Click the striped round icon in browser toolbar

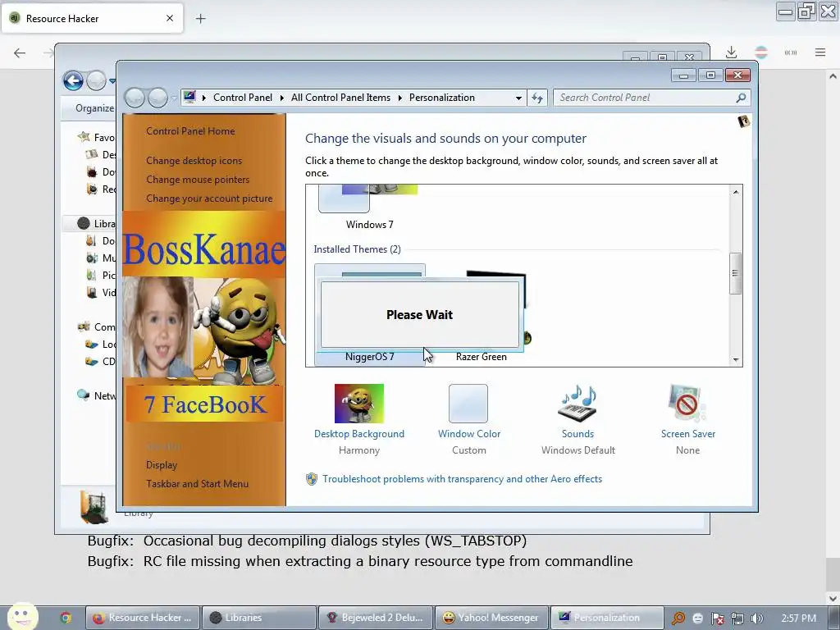coord(760,52)
